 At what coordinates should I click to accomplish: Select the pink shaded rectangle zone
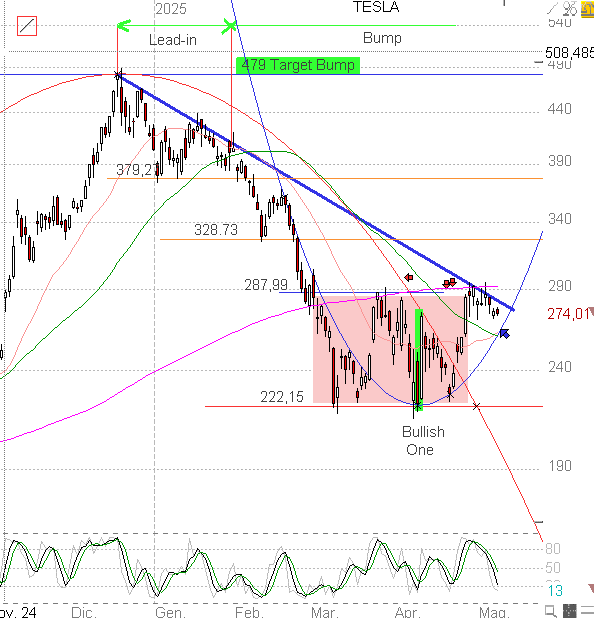click(390, 349)
